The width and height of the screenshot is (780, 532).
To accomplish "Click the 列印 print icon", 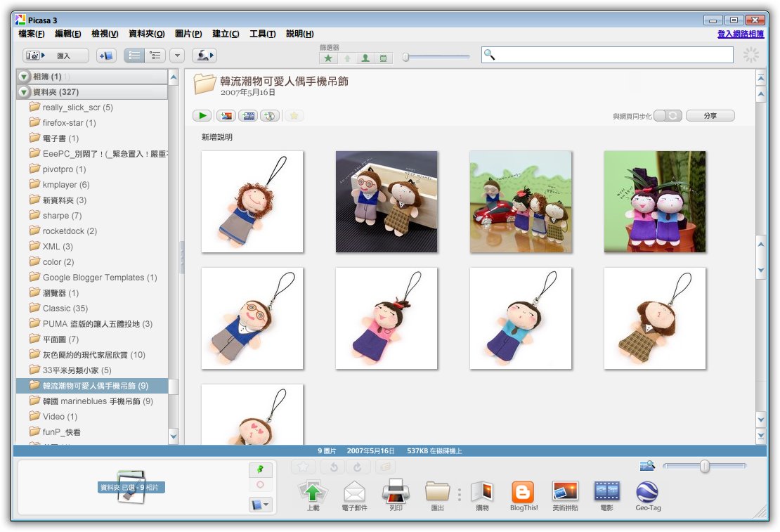I will (396, 492).
